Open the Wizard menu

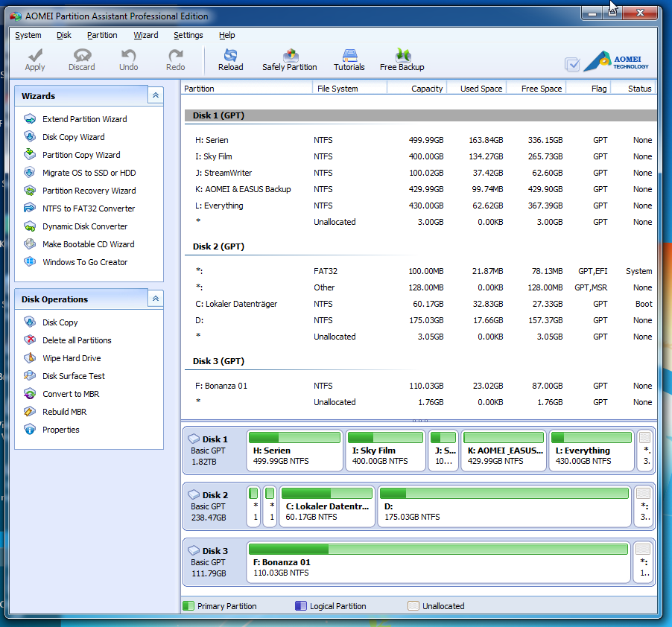tap(146, 35)
